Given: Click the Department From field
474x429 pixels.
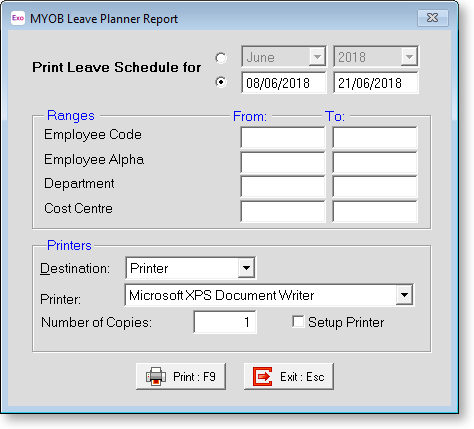Looking at the screenshot, I should pos(283,187).
